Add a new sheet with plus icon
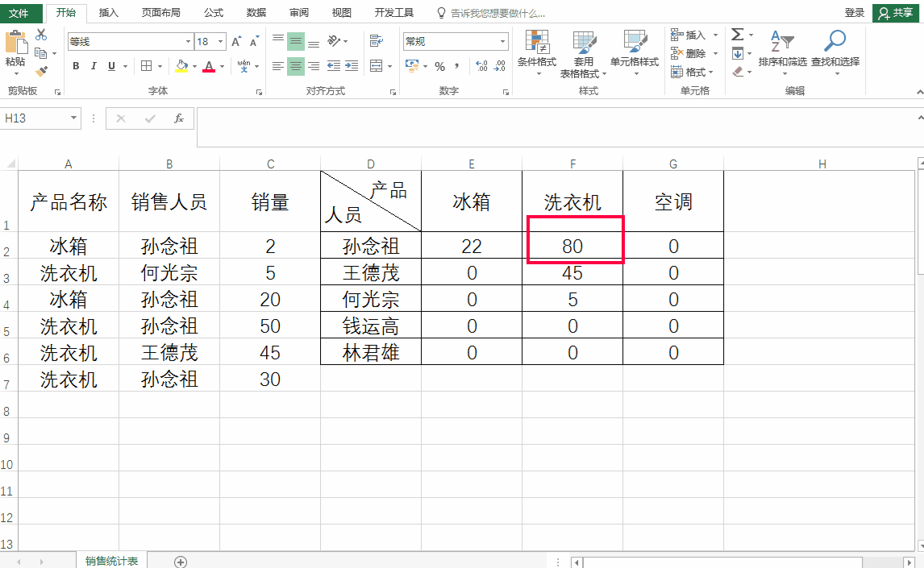This screenshot has width=924, height=568. tap(181, 562)
